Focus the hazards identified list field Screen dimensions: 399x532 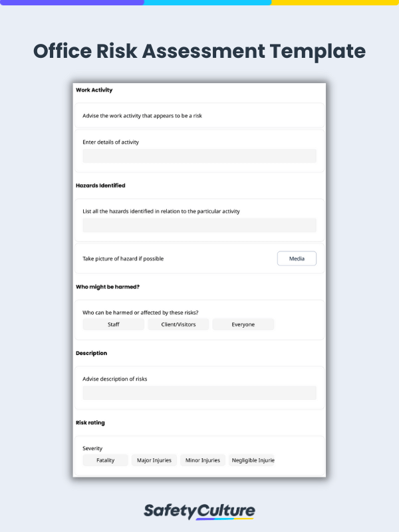coord(199,225)
